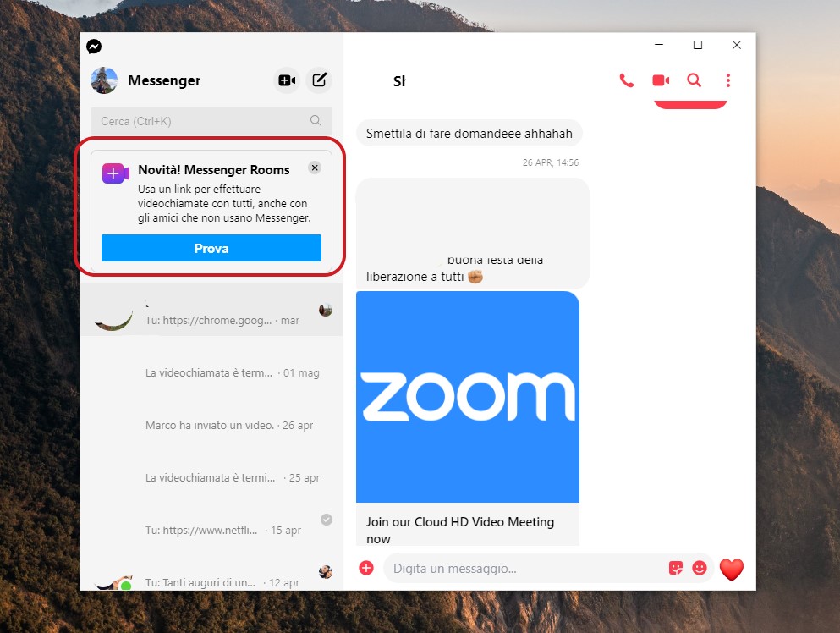Dismiss the Messenger Rooms promo card
840x633 pixels.
point(315,168)
